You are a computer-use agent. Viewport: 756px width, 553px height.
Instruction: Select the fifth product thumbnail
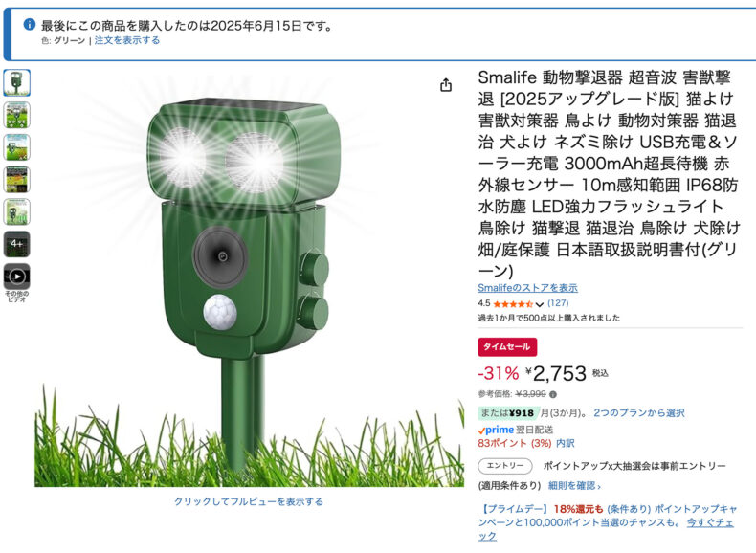pyautogui.click(x=17, y=211)
